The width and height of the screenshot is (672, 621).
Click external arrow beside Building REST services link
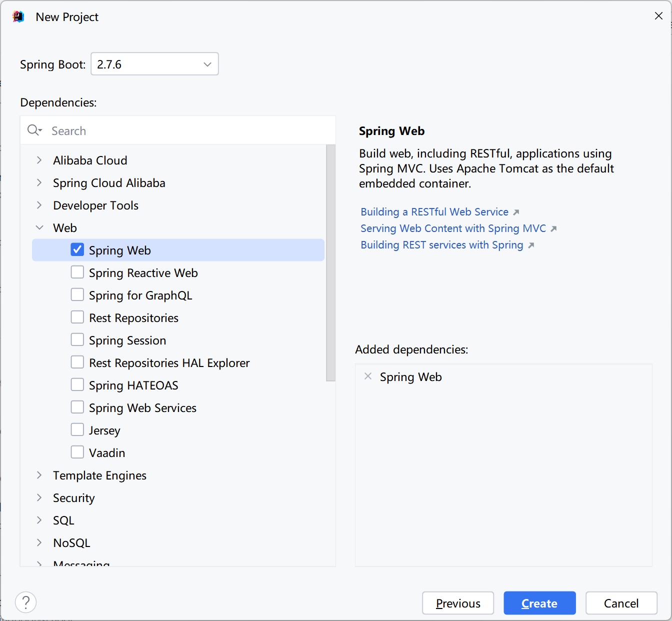(531, 245)
